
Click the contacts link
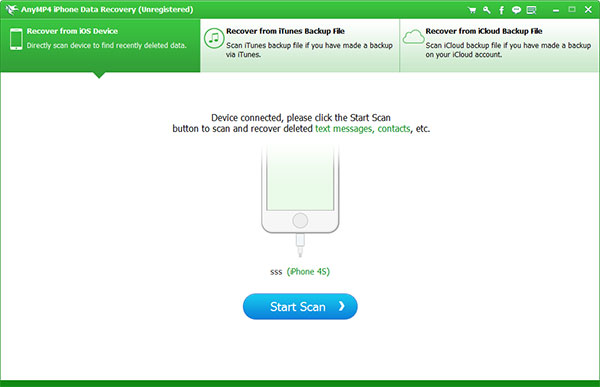click(394, 129)
